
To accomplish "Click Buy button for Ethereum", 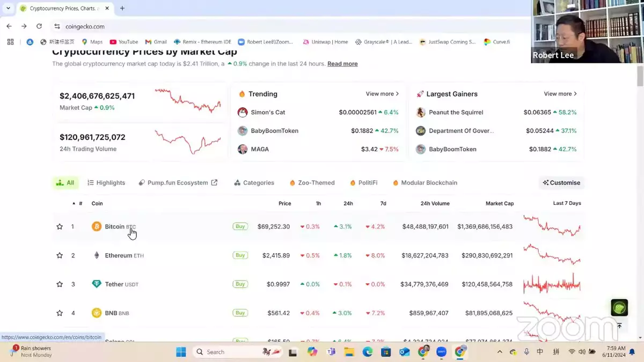I will [240, 255].
